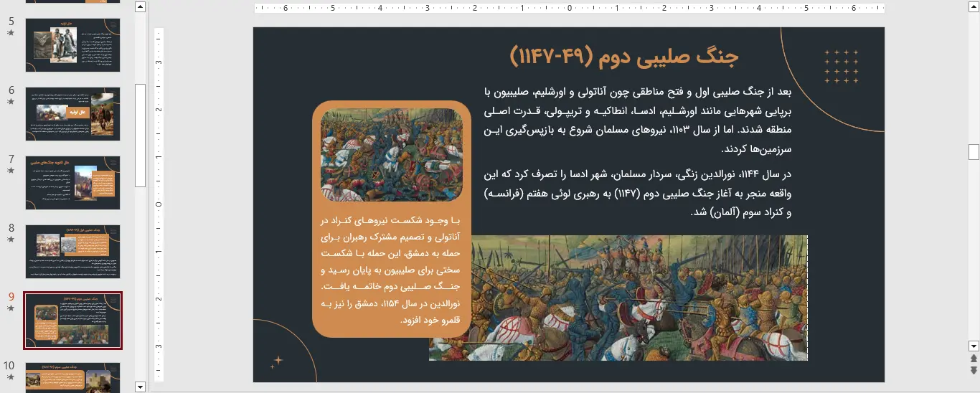Click the vertical ruler left of the slide
This screenshot has height=393, width=980.
(x=159, y=204)
